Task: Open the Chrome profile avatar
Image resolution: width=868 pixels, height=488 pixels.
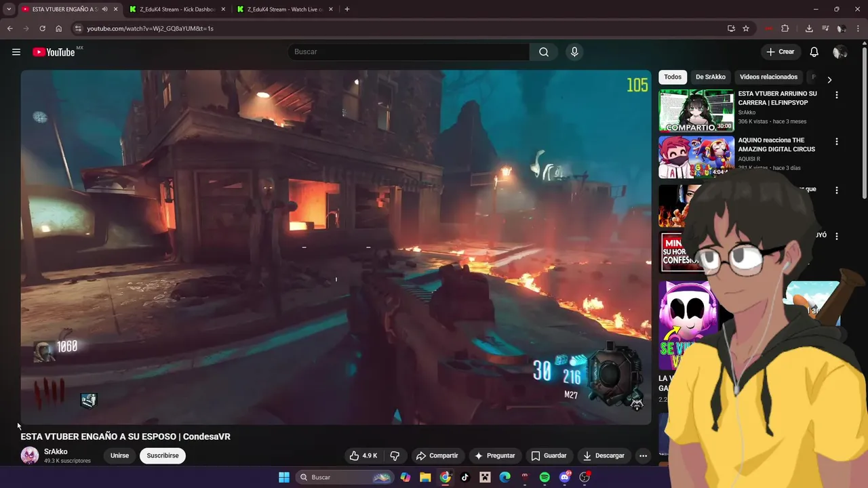Action: pos(842,28)
